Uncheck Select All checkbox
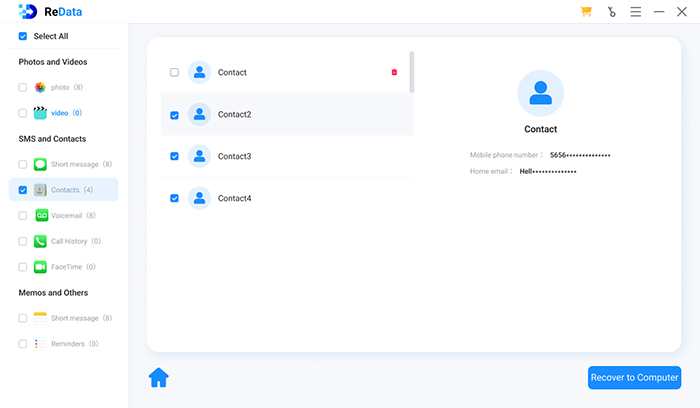 pyautogui.click(x=23, y=36)
